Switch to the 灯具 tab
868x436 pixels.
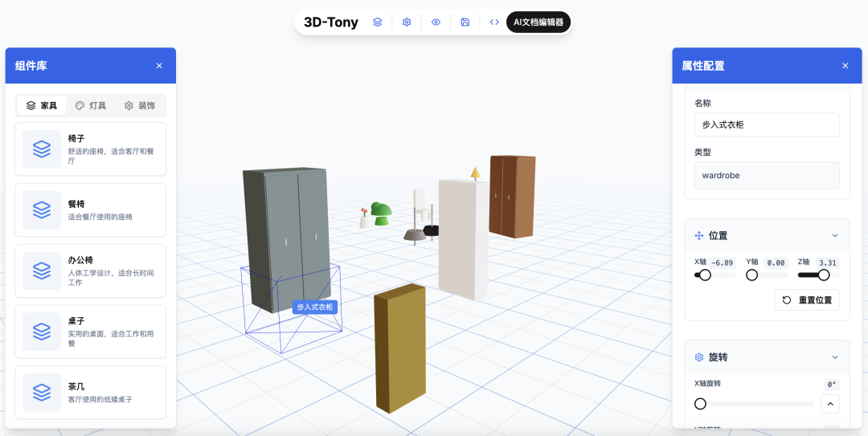tap(91, 105)
